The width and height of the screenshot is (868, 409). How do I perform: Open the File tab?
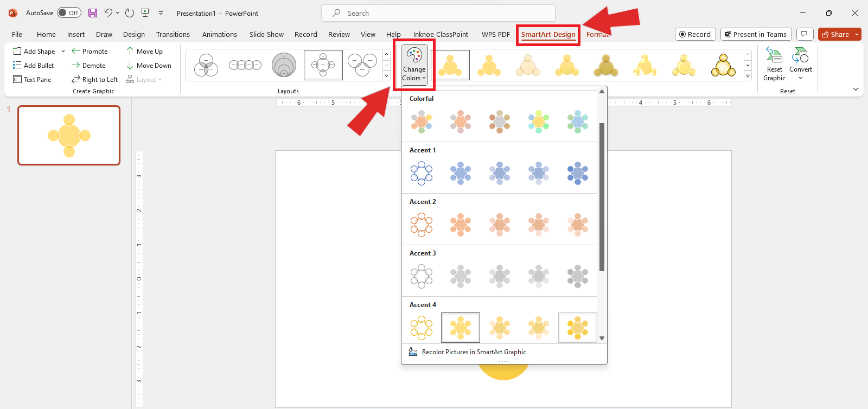click(x=17, y=34)
